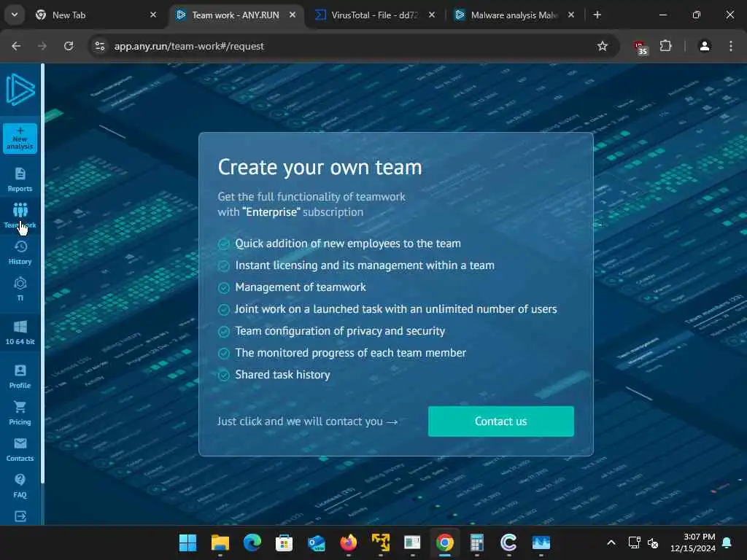This screenshot has width=747, height=560.
Task: Open the Contacts page
Action: (20, 449)
